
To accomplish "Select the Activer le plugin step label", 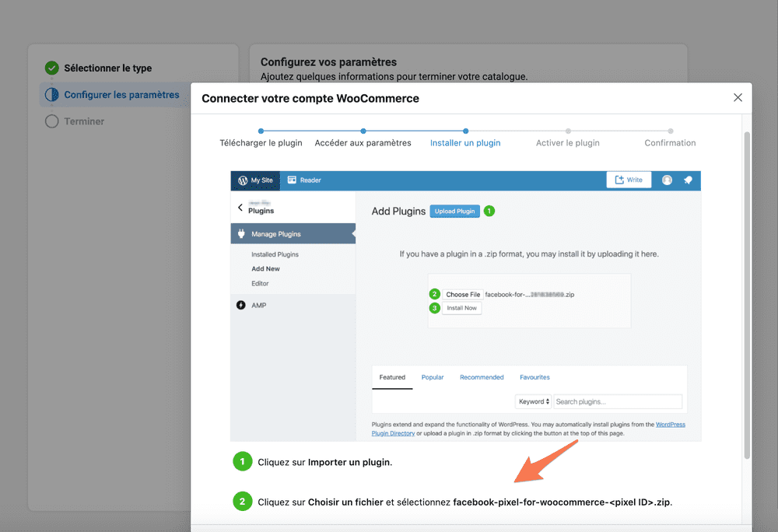I will pos(568,143).
